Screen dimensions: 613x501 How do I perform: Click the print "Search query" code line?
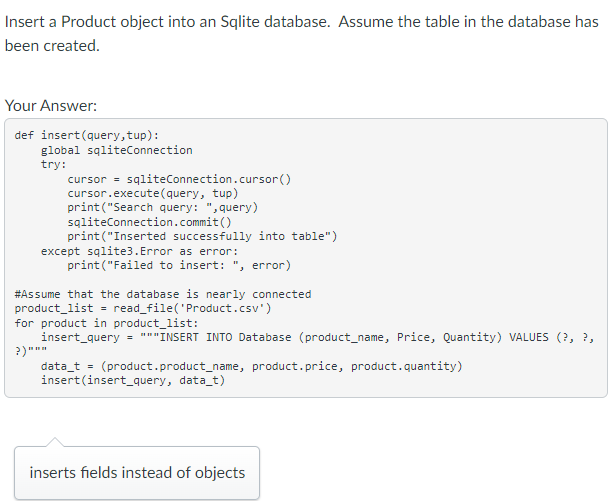pos(162,207)
